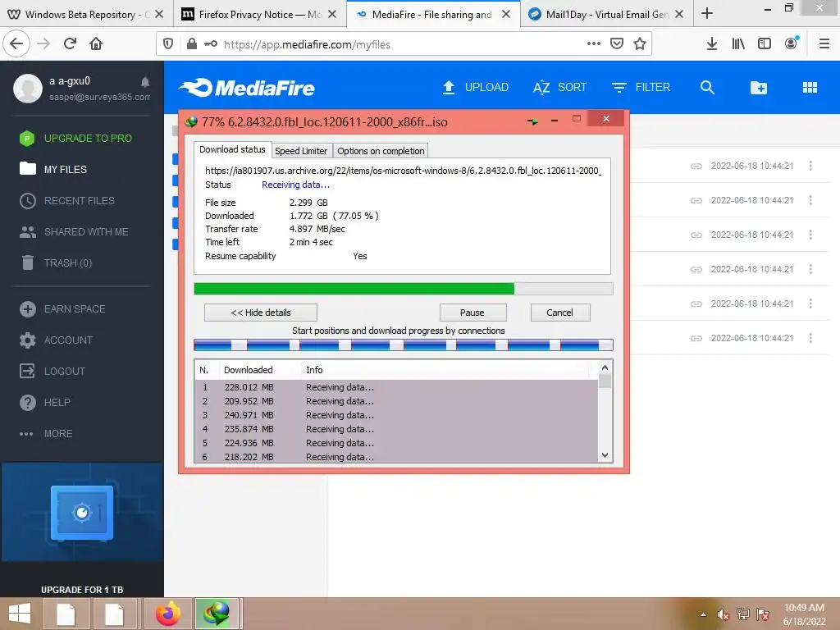Screen dimensions: 840x630
Task: Toggle Firefox sidebar icon
Action: pos(765,43)
